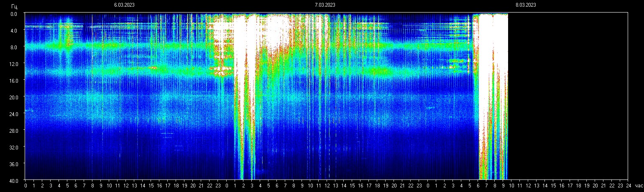
Task: Select the 16.0 Hz frequency tick label
Action: point(13,81)
